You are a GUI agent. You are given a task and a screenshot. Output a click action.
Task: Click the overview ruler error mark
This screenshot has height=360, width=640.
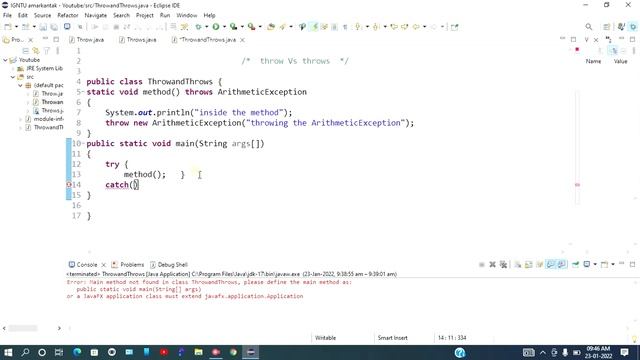click(577, 185)
